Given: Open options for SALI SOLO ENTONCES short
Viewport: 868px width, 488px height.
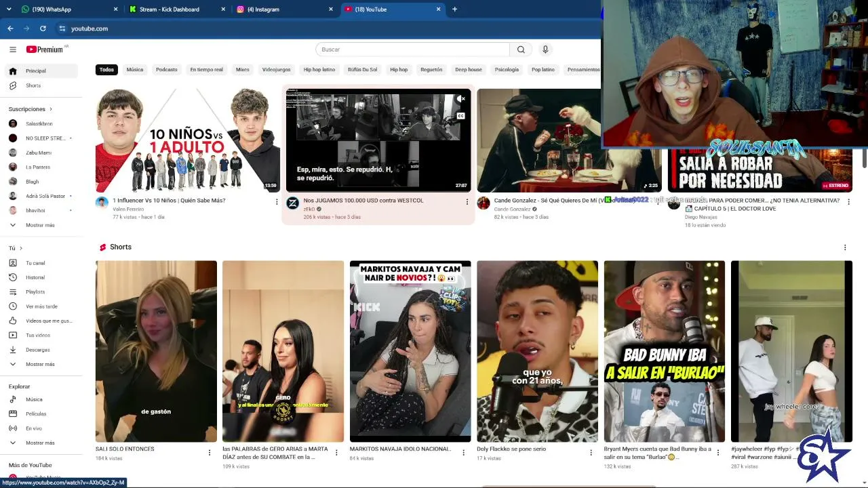Looking at the screenshot, I should [x=209, y=452].
